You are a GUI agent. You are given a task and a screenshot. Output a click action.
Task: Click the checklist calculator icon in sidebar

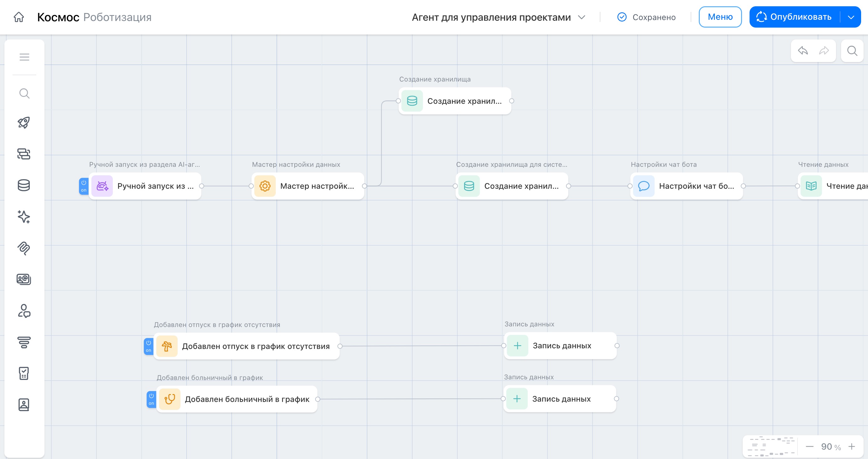24,373
